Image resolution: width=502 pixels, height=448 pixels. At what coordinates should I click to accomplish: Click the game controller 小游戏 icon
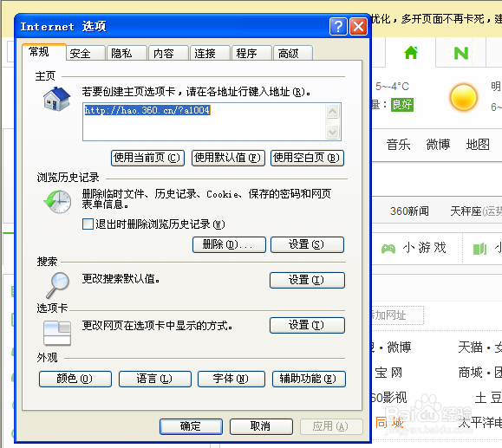[388, 249]
